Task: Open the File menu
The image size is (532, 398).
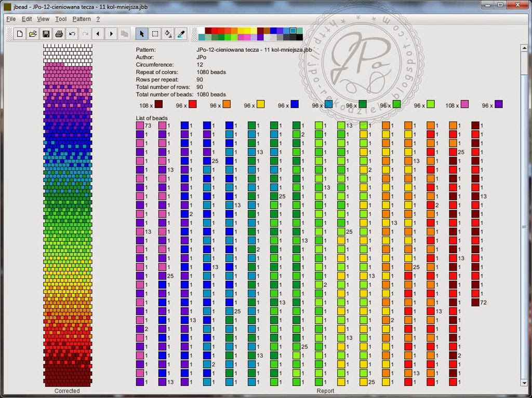Action: coord(11,19)
